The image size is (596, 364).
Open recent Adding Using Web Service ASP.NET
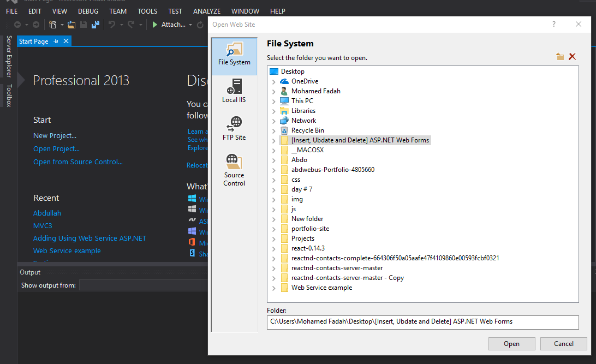tap(90, 238)
